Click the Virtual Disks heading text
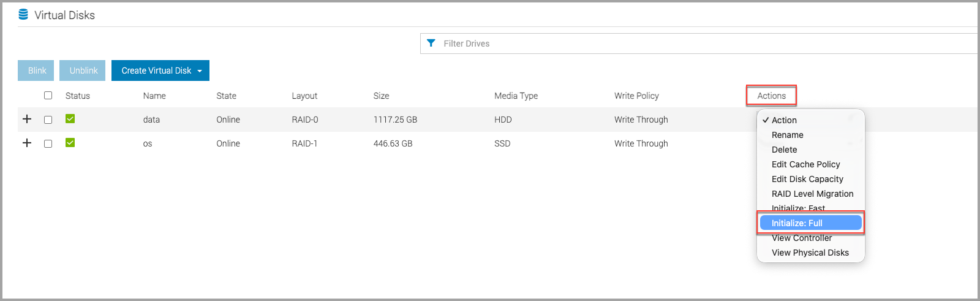The image size is (980, 301). 64,15
